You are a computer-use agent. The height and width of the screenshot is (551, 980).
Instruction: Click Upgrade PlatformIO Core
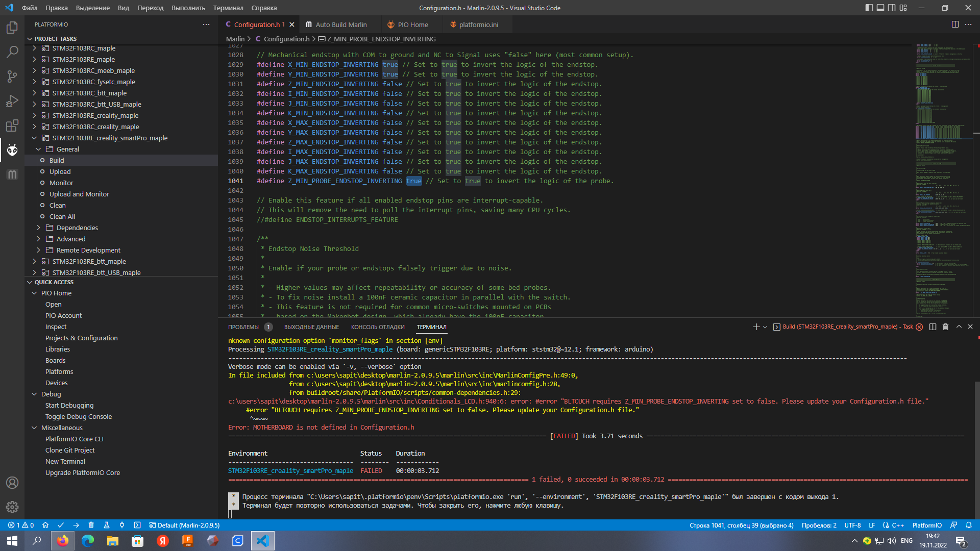pos(83,472)
